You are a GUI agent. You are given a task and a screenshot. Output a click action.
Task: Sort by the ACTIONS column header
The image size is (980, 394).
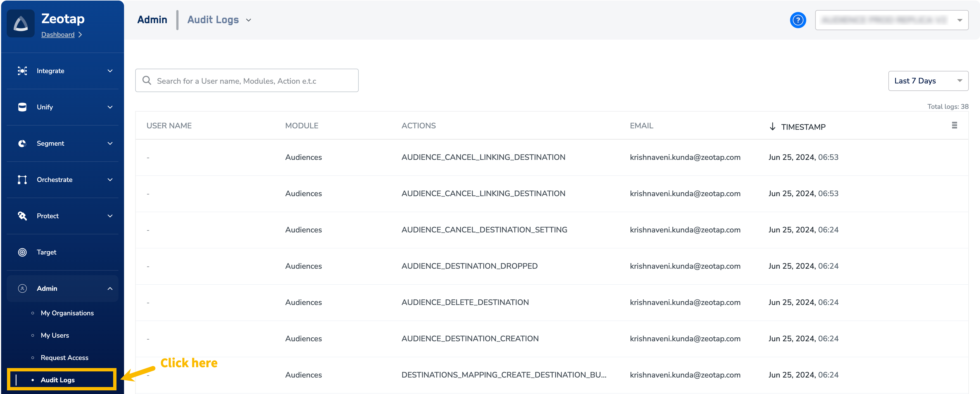[x=418, y=125]
